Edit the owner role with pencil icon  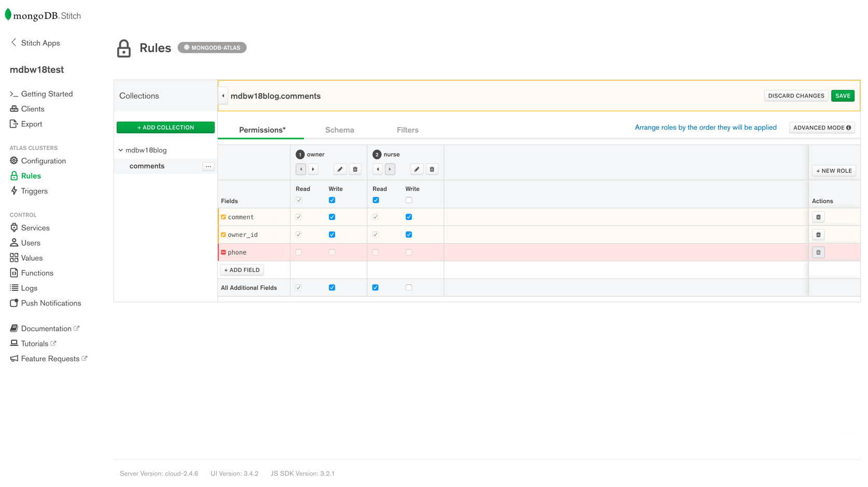coord(340,169)
